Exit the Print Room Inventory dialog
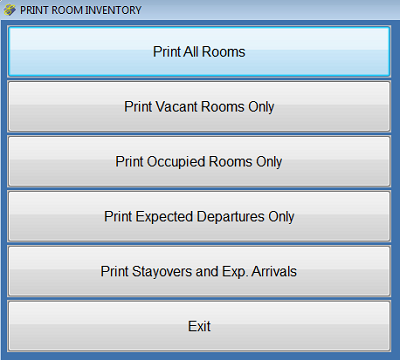Screen dimensions: 400x360 pyautogui.click(x=199, y=326)
